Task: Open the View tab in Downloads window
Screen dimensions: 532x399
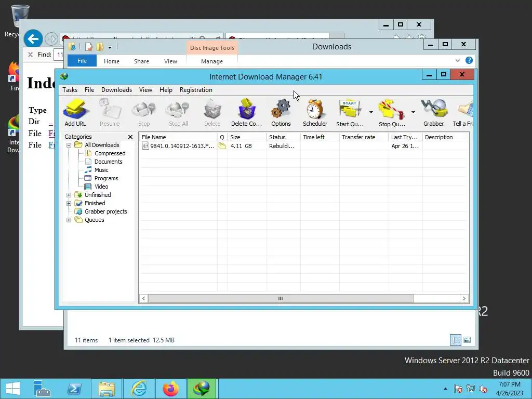Action: (170, 61)
